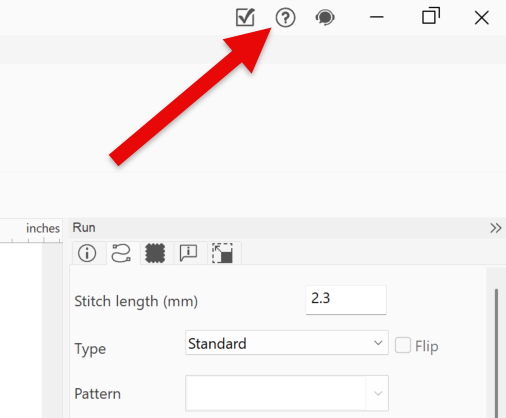Click inside the empty Pattern combo box
Image resolution: width=506 pixels, height=418 pixels.
pyautogui.click(x=276, y=393)
